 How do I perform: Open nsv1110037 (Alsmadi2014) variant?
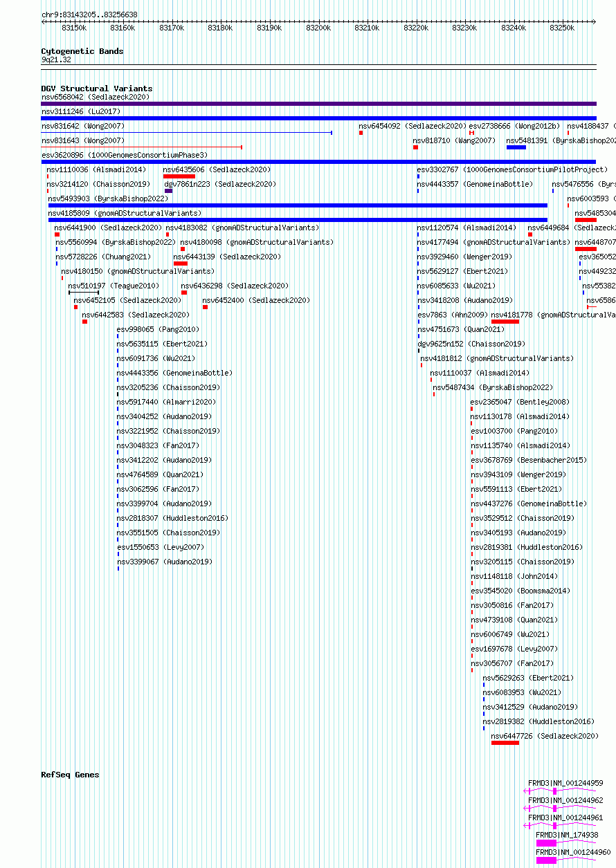pyautogui.click(x=480, y=373)
